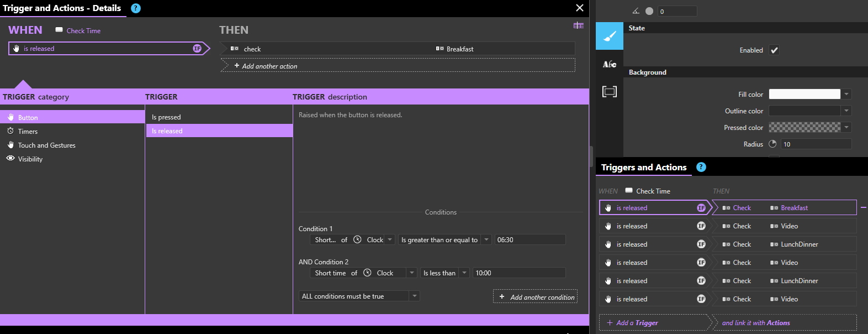Click the radius pie icon
This screenshot has height=334, width=868.
772,144
